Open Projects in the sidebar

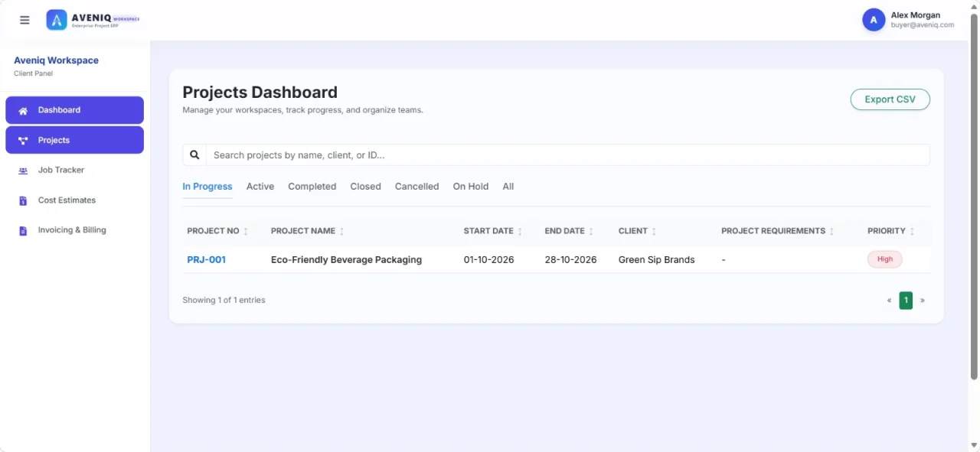point(74,140)
